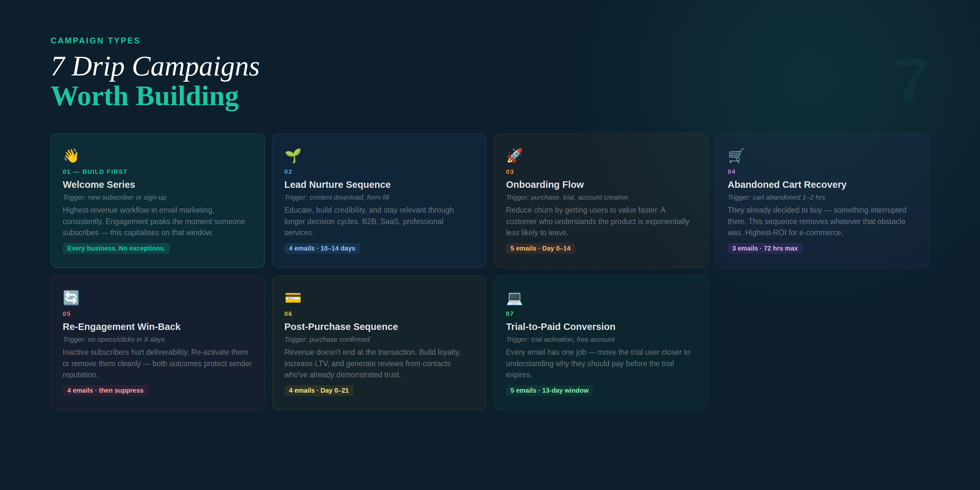Click the seedling icon on Lead Nurture

pyautogui.click(x=293, y=155)
